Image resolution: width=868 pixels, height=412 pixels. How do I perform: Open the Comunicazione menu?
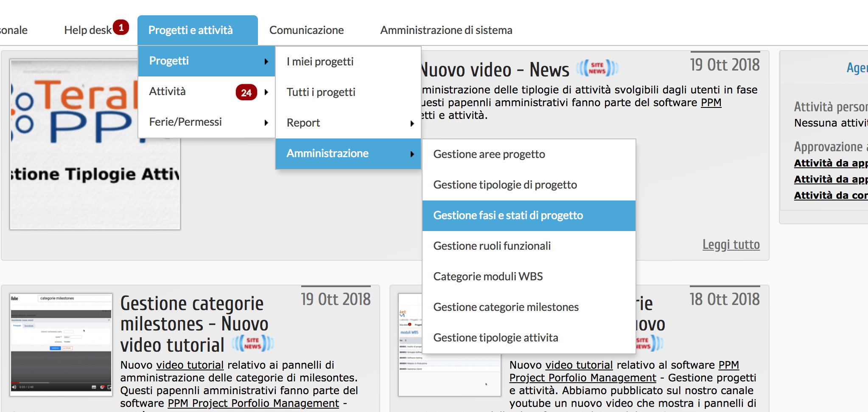pyautogui.click(x=306, y=30)
